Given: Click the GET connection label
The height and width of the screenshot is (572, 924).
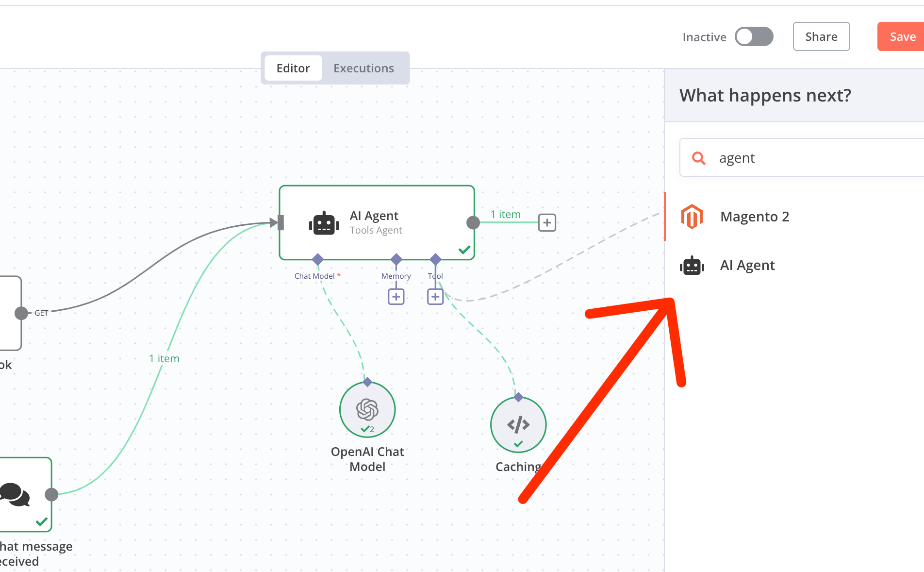Looking at the screenshot, I should [41, 313].
